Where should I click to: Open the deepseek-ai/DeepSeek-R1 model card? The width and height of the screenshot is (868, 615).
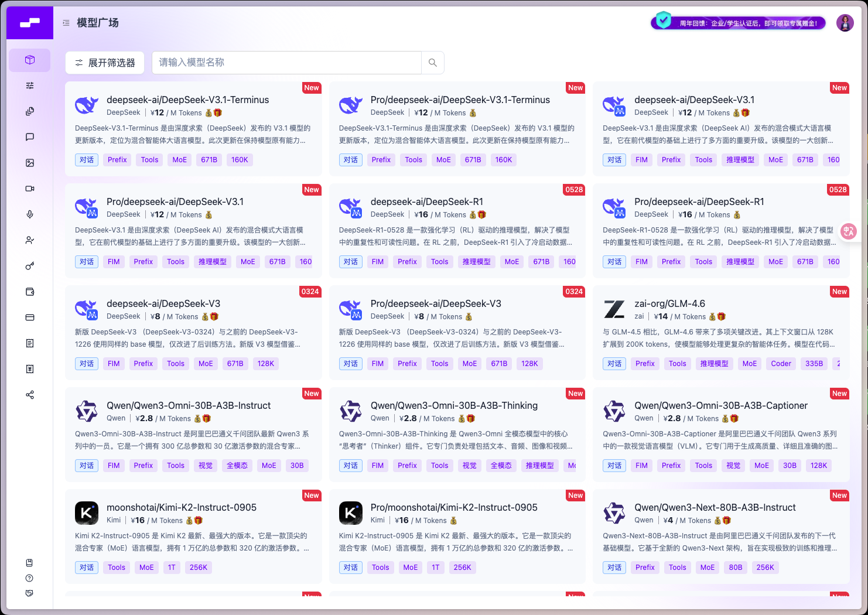pyautogui.click(x=457, y=231)
